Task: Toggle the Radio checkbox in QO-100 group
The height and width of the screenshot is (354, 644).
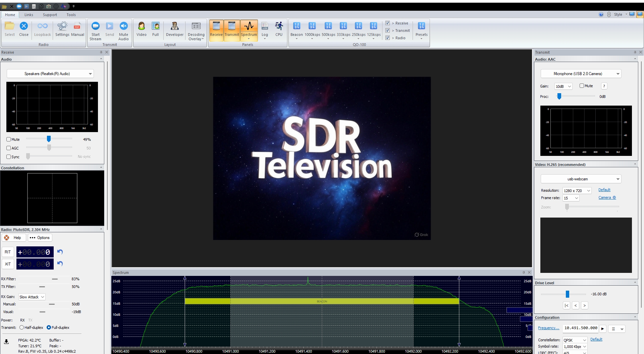Action: click(387, 38)
